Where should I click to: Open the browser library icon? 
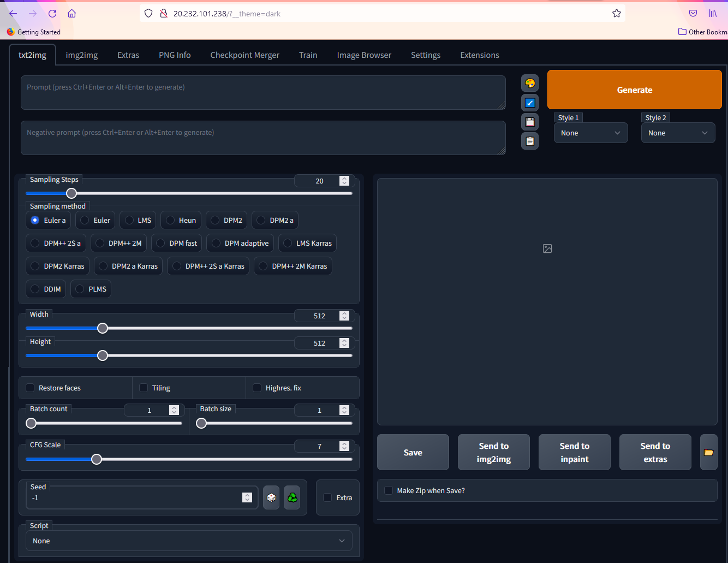[x=713, y=13]
